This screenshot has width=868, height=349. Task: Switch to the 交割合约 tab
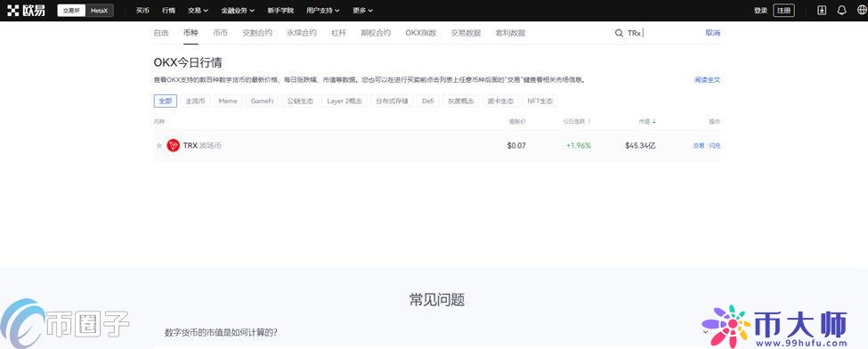257,33
